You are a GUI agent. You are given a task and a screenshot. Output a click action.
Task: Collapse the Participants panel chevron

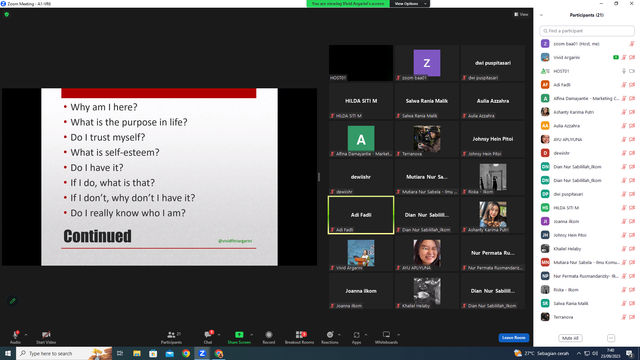(x=542, y=15)
